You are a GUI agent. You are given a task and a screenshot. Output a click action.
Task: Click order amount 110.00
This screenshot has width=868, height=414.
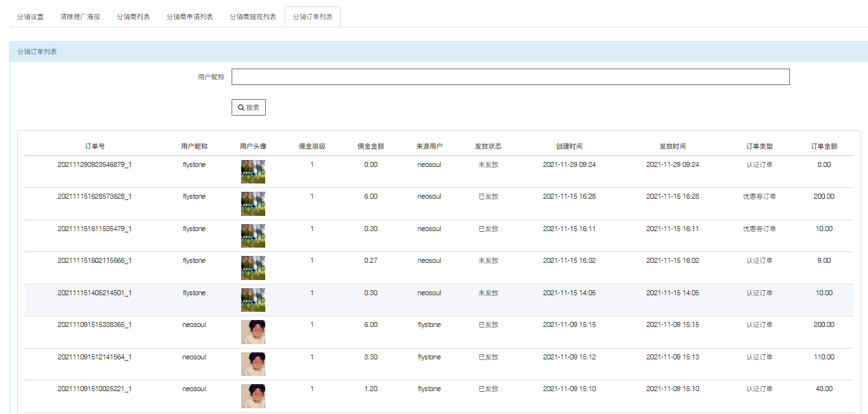point(824,357)
